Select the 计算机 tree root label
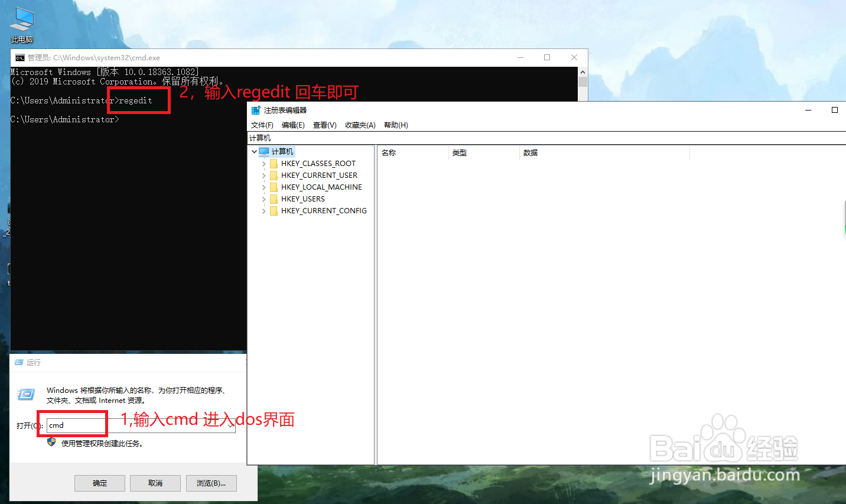The width and height of the screenshot is (846, 504). [x=282, y=152]
